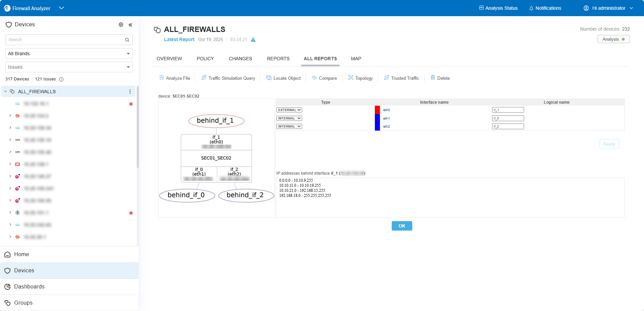Click the devices settings gear icon

(121, 25)
